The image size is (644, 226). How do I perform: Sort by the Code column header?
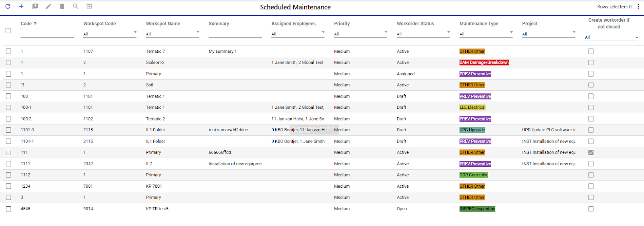coord(27,24)
